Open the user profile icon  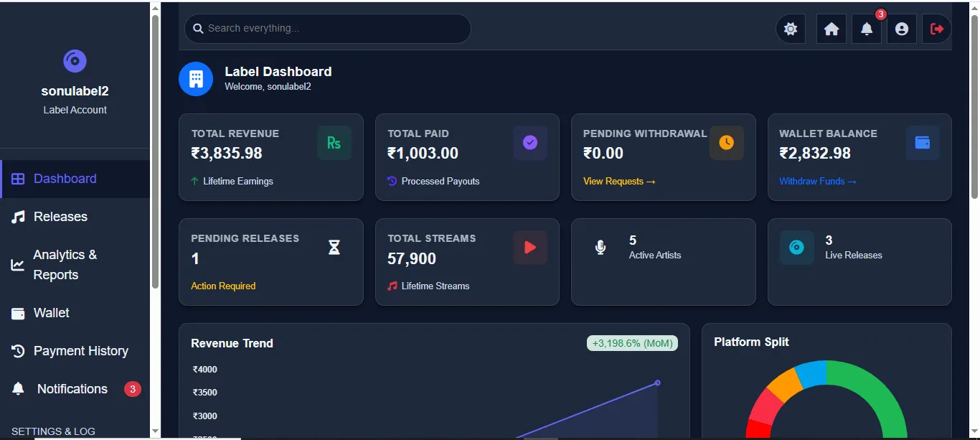click(902, 29)
